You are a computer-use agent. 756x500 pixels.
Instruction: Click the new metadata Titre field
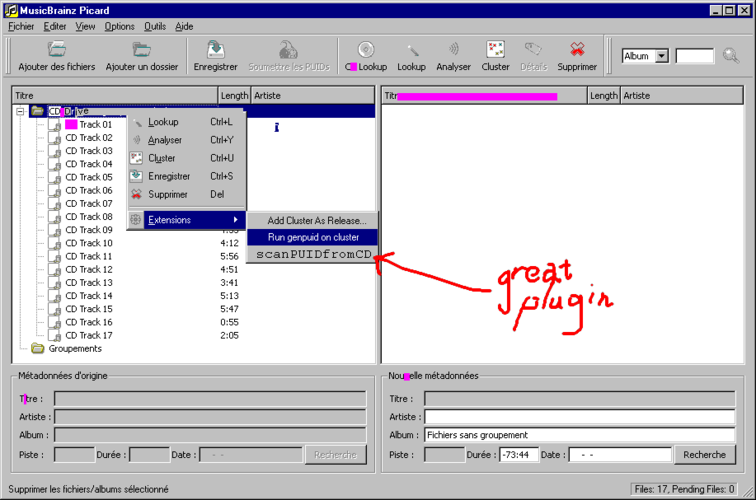(580, 399)
